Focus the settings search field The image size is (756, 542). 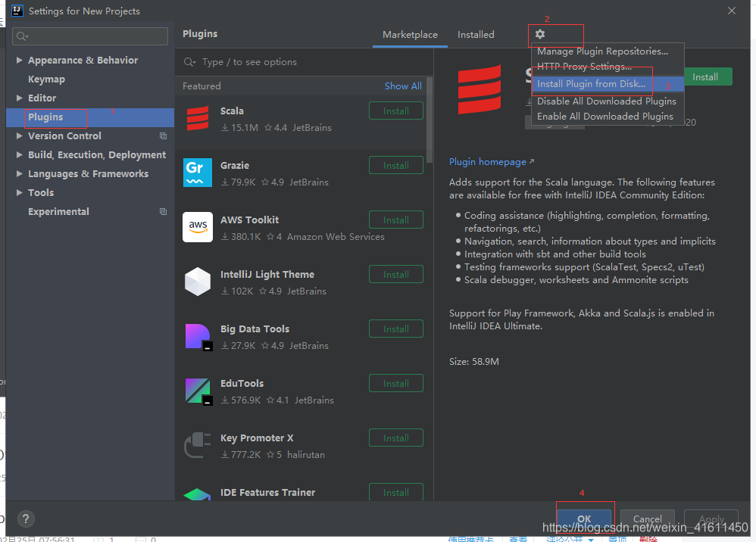[90, 36]
